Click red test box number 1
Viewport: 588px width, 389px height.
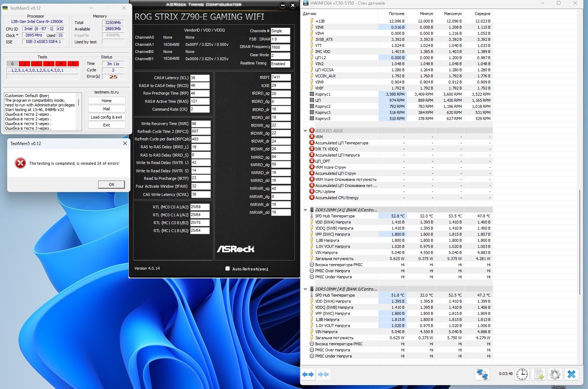[24, 64]
